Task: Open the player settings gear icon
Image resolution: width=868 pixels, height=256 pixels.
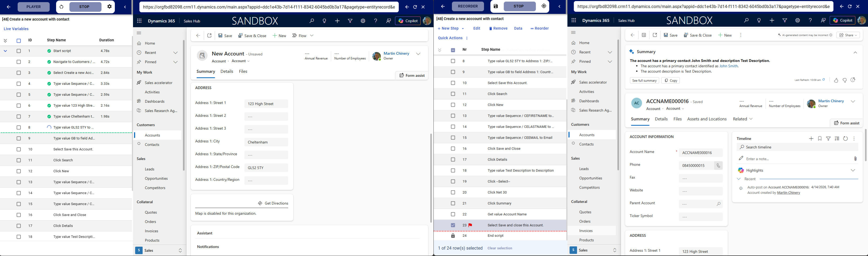Action: point(109,7)
